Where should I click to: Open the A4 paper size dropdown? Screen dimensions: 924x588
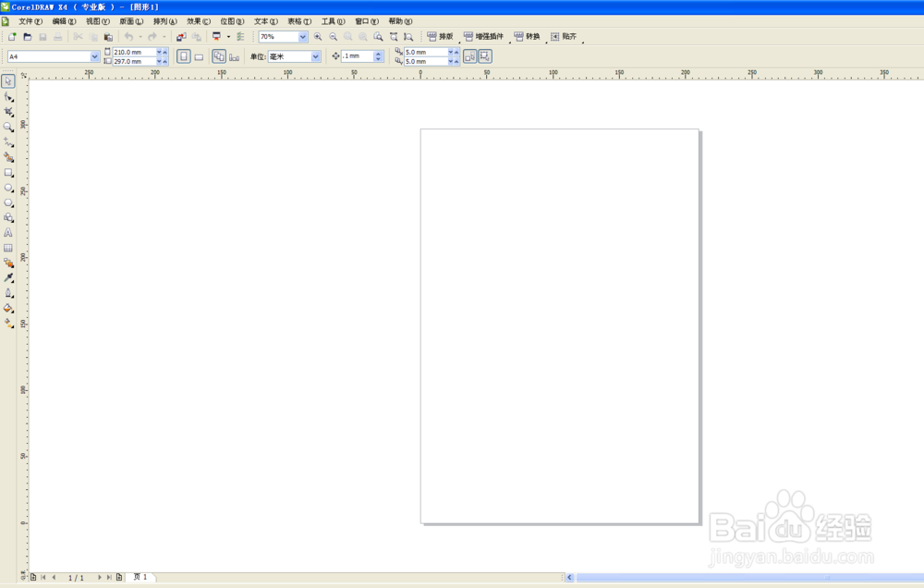94,56
